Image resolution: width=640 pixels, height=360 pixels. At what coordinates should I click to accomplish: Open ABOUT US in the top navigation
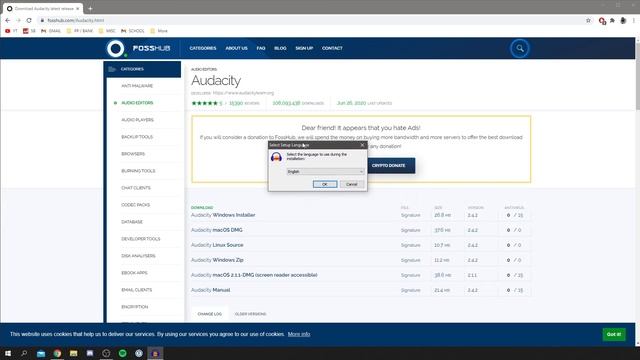click(x=236, y=48)
